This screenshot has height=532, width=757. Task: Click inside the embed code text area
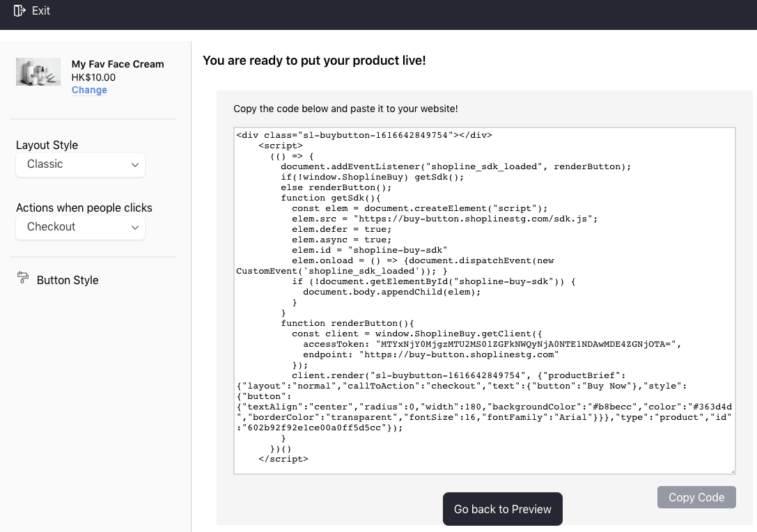click(485, 301)
